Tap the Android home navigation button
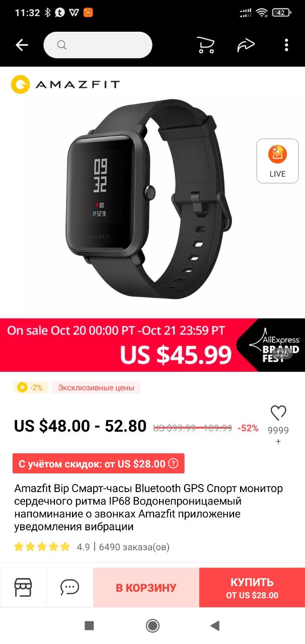 (152, 625)
